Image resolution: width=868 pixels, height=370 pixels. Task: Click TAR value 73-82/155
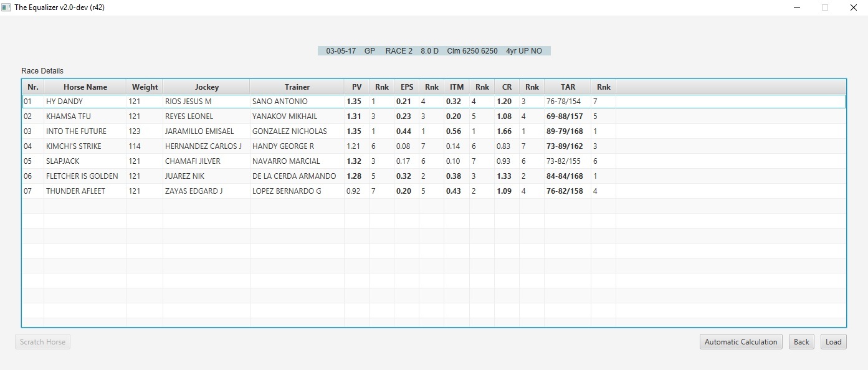tap(563, 161)
